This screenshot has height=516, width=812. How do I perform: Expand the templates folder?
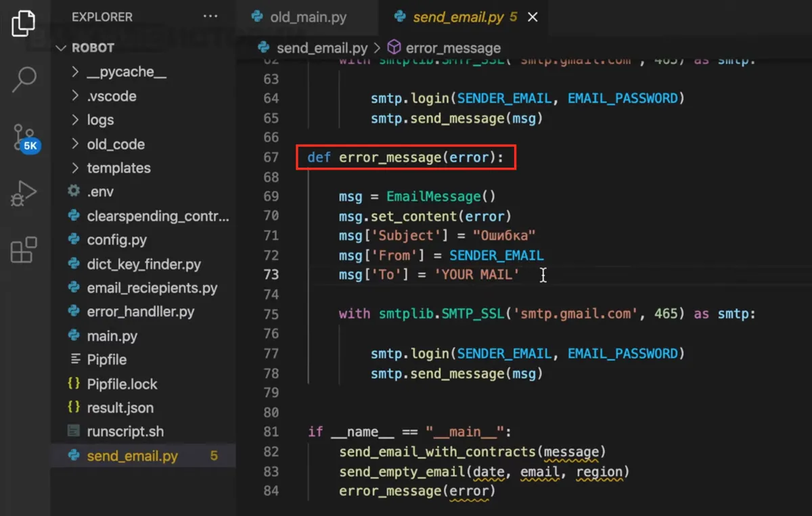coord(118,168)
